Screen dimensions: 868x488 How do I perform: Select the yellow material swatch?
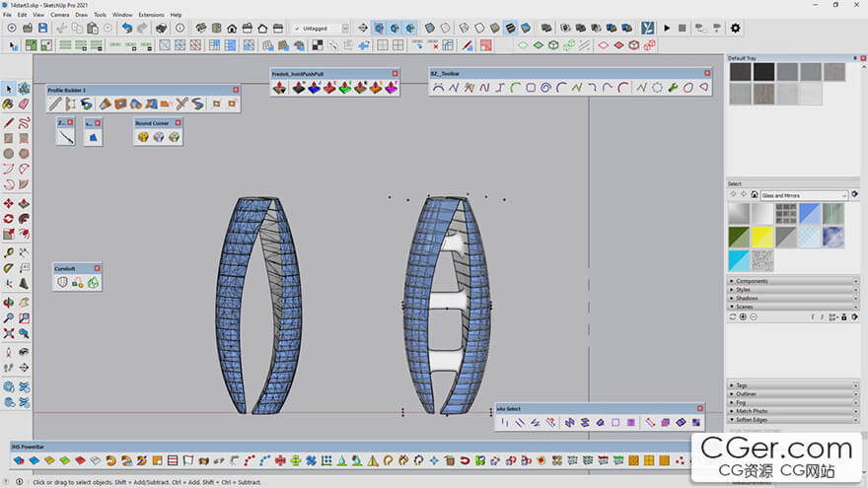pos(762,237)
